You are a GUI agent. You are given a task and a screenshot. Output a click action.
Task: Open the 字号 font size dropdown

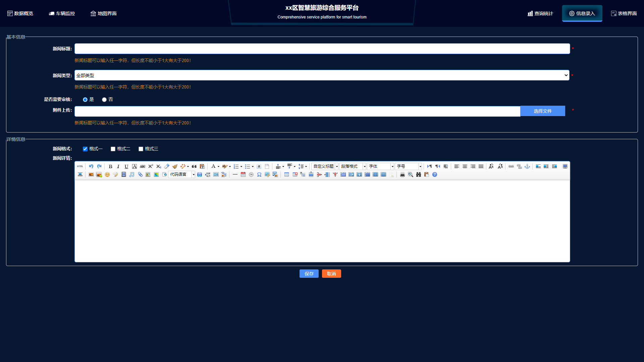coord(409,166)
